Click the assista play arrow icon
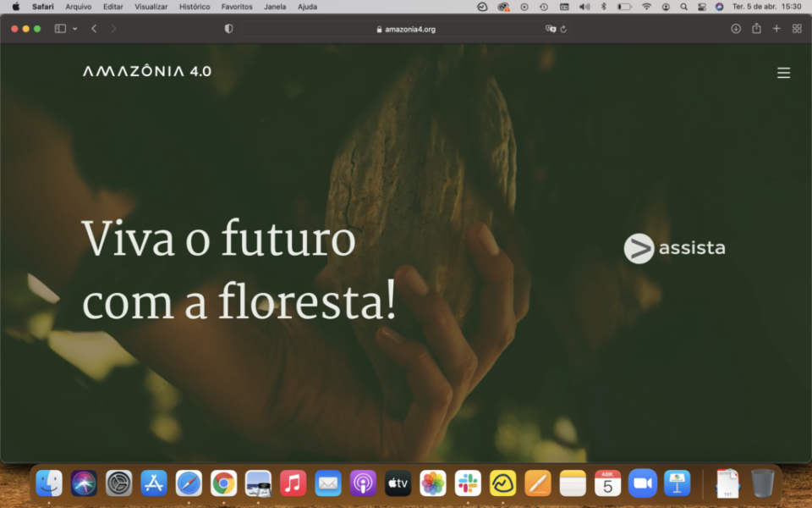The height and width of the screenshot is (508, 812). coord(639,248)
